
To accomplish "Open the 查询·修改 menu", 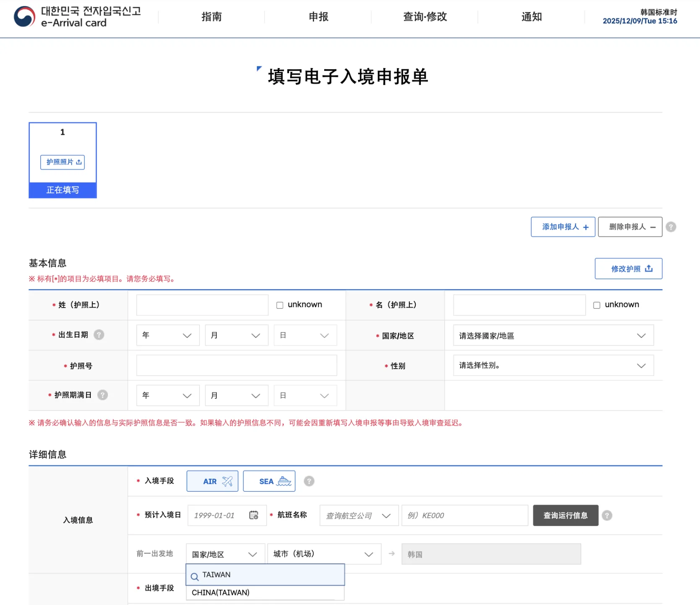I will (425, 17).
